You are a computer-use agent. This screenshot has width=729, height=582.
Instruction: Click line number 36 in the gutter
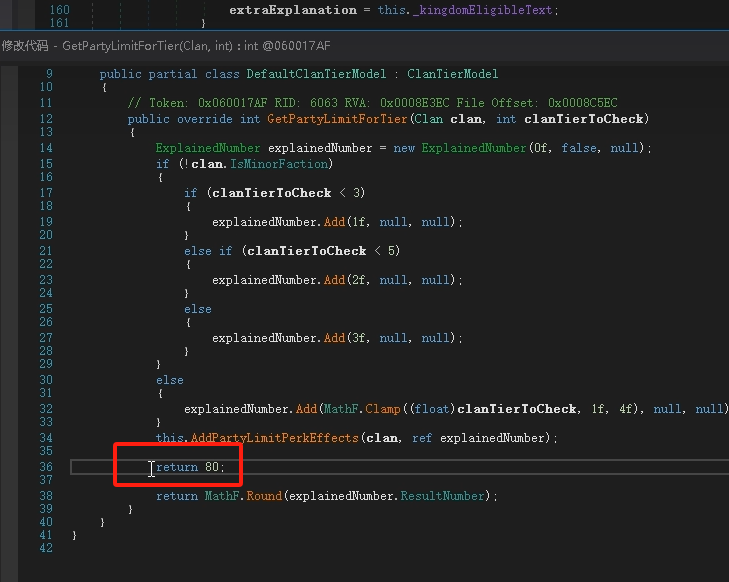point(46,467)
